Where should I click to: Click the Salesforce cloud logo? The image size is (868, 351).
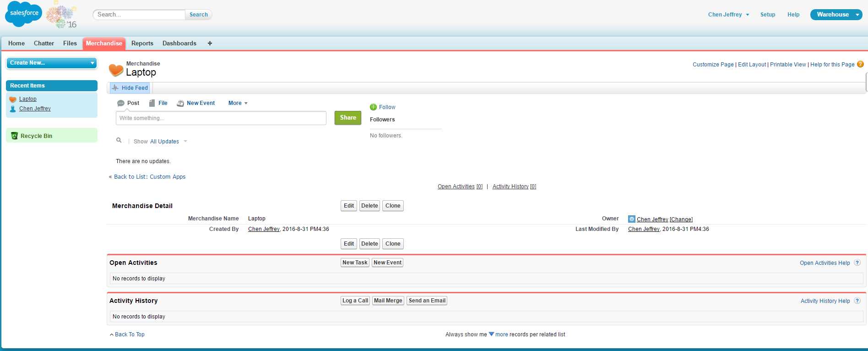click(x=23, y=14)
